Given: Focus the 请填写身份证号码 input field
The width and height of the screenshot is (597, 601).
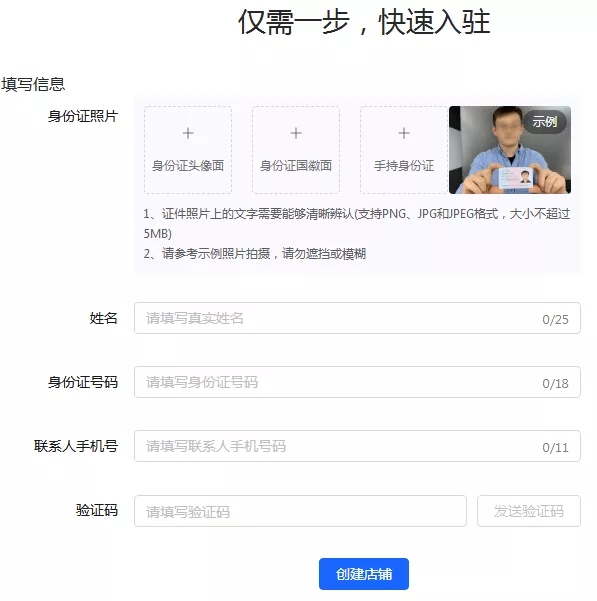Looking at the screenshot, I should click(357, 382).
